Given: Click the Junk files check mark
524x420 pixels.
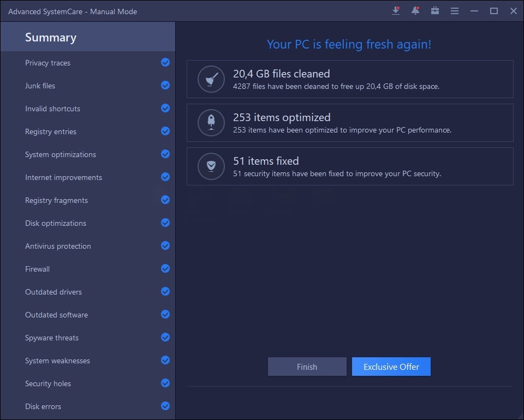Looking at the screenshot, I should pos(165,86).
